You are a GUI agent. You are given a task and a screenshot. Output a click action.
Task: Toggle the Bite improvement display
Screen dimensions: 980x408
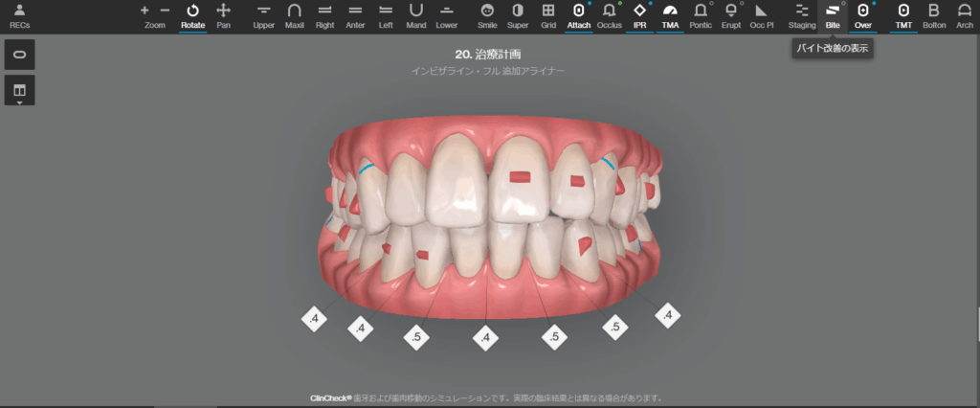(x=833, y=16)
